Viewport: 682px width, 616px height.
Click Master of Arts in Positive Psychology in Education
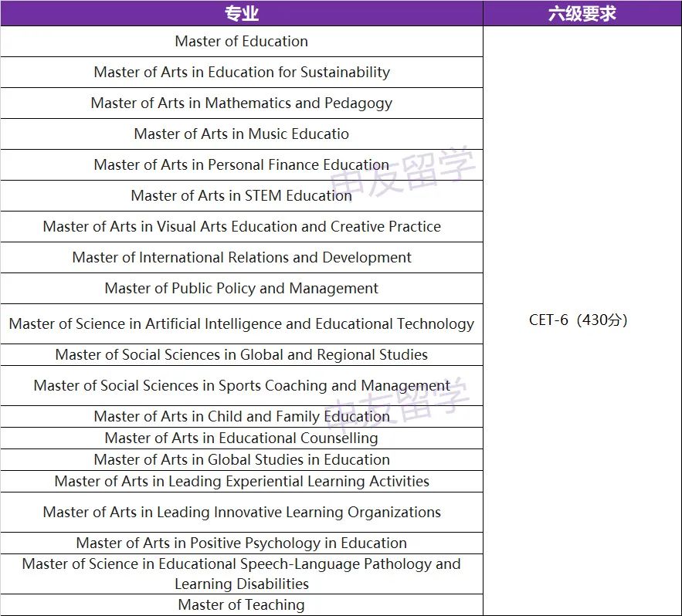pyautogui.click(x=242, y=543)
